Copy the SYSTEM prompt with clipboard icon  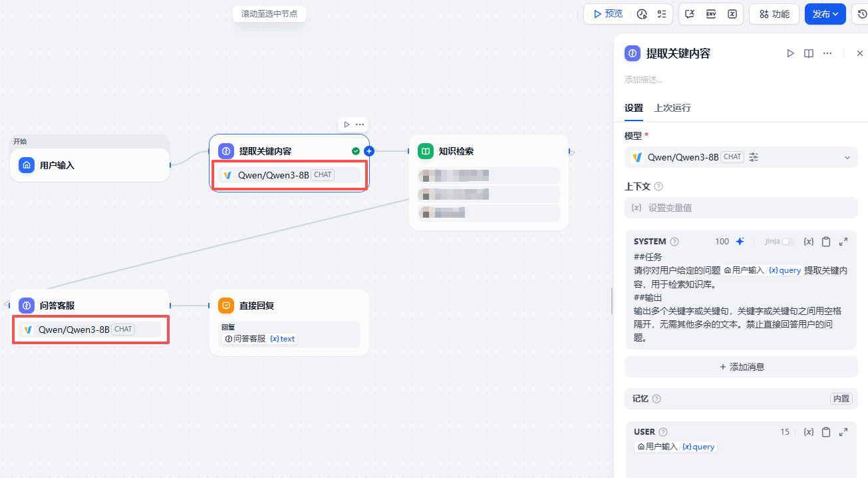click(826, 242)
